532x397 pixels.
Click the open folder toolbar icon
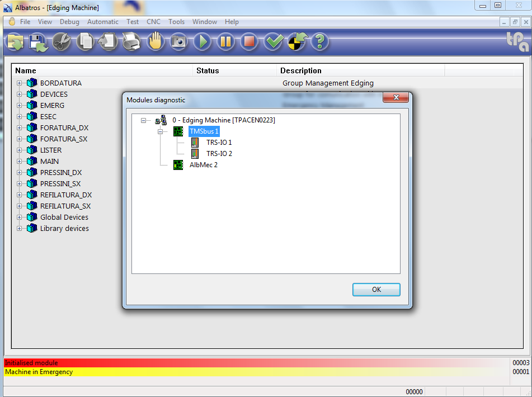[x=15, y=42]
